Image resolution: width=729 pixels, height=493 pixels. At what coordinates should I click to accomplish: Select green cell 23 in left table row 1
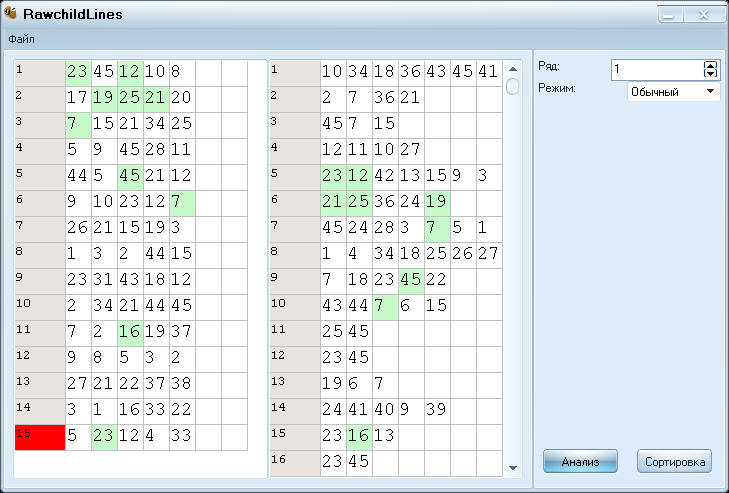[78, 73]
